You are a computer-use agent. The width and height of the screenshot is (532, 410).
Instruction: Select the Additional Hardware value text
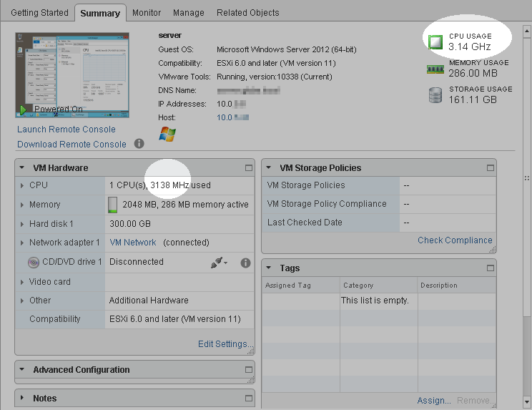149,301
